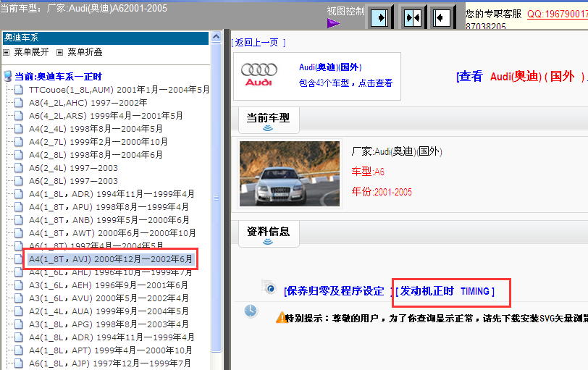
Task: Open 发动机正时 TIMING link
Action: pos(445,291)
